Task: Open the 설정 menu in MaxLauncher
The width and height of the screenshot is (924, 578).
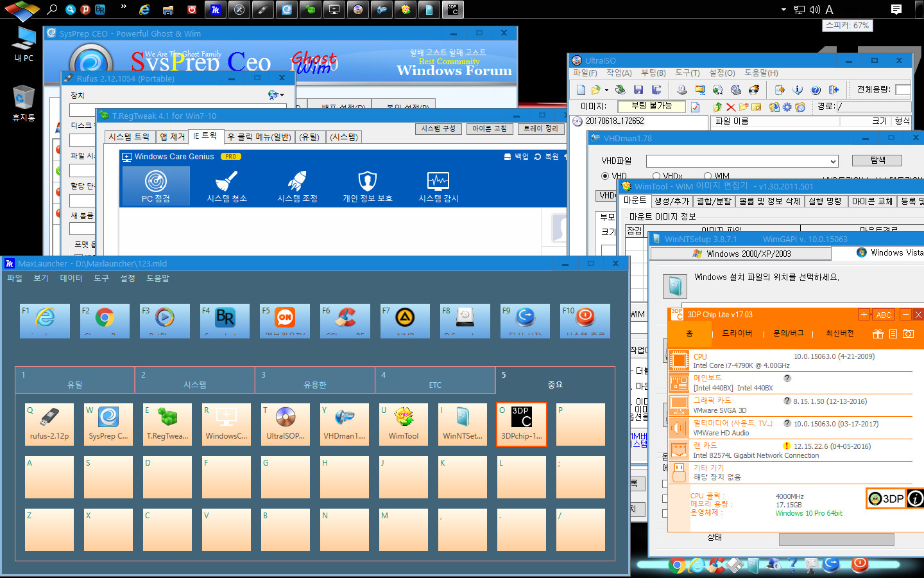Action: point(128,278)
